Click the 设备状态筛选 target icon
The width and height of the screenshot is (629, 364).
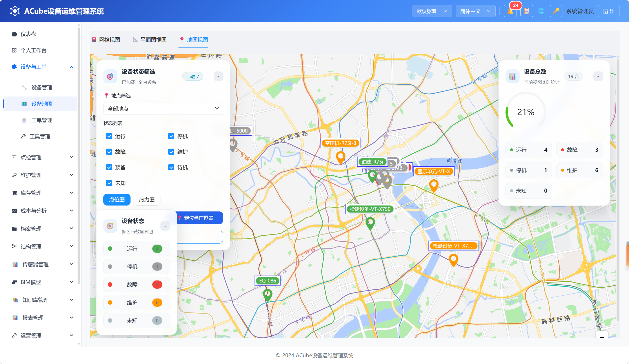[110, 76]
